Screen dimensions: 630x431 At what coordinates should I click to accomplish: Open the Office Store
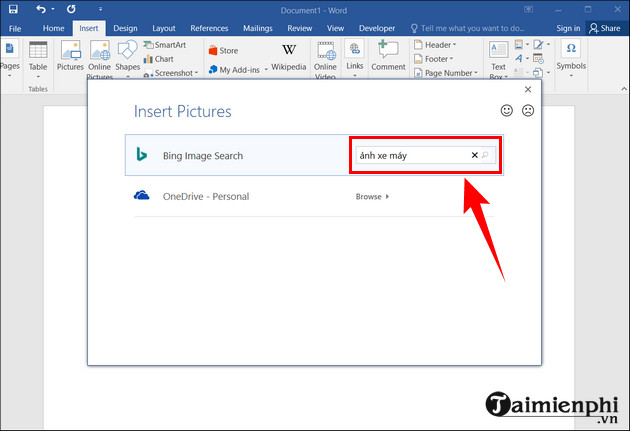point(223,51)
